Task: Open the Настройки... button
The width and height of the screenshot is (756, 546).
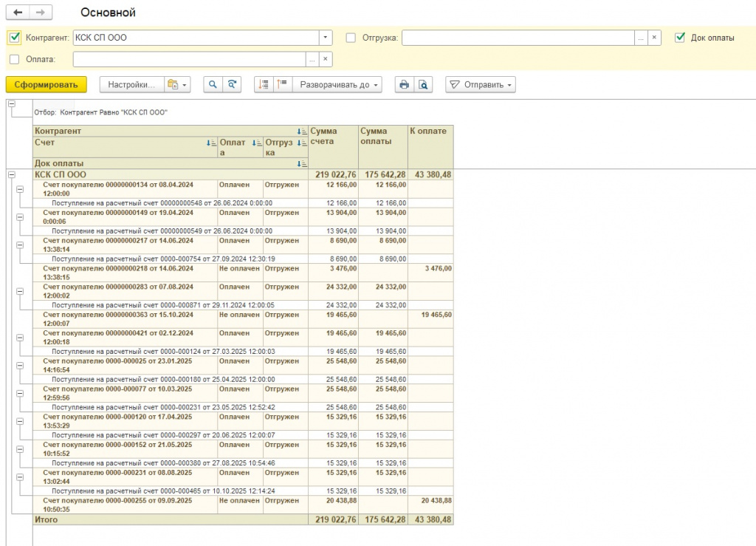Action: coord(131,85)
